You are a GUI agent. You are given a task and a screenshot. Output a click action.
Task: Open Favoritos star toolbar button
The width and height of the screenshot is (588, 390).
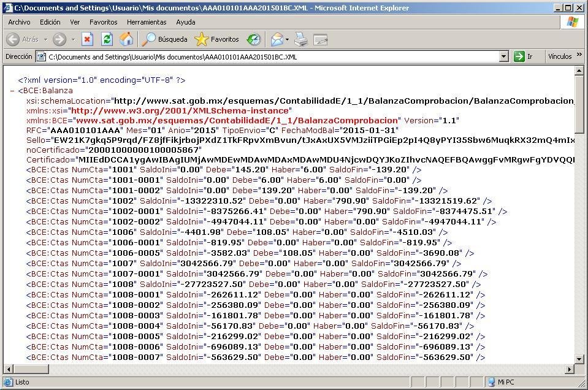(217, 39)
